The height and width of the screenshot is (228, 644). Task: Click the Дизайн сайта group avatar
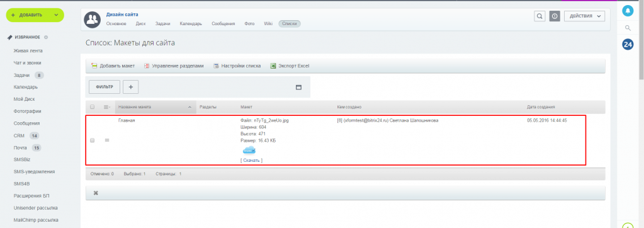pyautogui.click(x=93, y=20)
